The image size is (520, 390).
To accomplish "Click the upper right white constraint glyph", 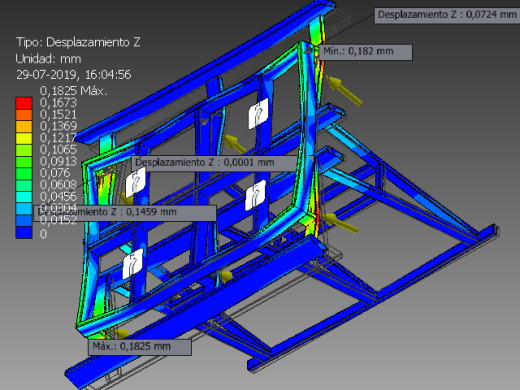I will pyautogui.click(x=258, y=113).
